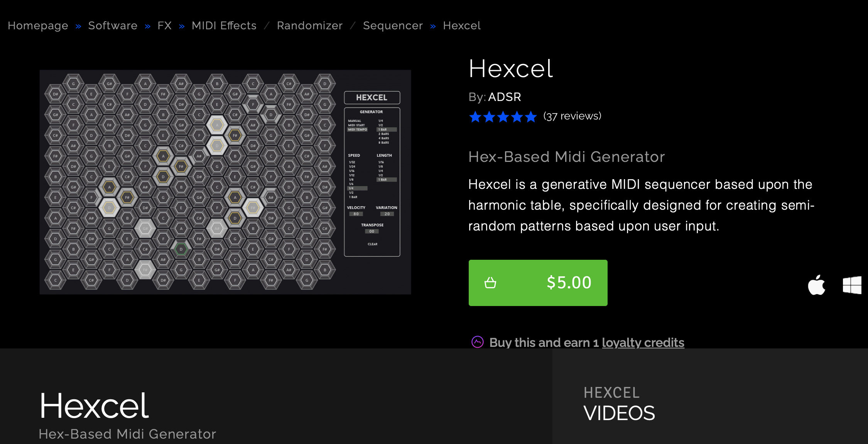Open the loyalty credits link
This screenshot has height=444, width=868.
tap(643, 342)
